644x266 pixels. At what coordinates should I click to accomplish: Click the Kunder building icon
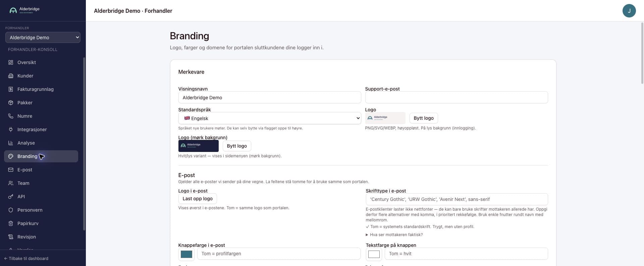(11, 76)
